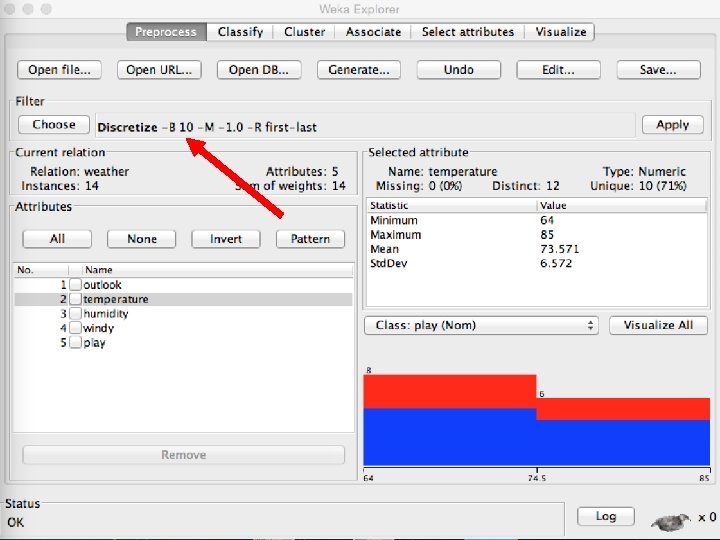Click the Maximum statistic row
The image size is (720, 540).
tap(537, 234)
